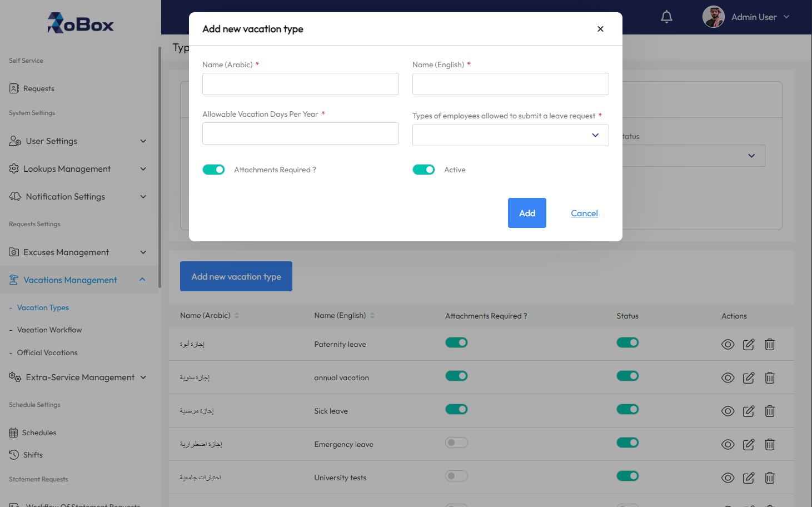The height and width of the screenshot is (507, 812).
Task: Click the Shifts sidebar icon
Action: pos(14,455)
